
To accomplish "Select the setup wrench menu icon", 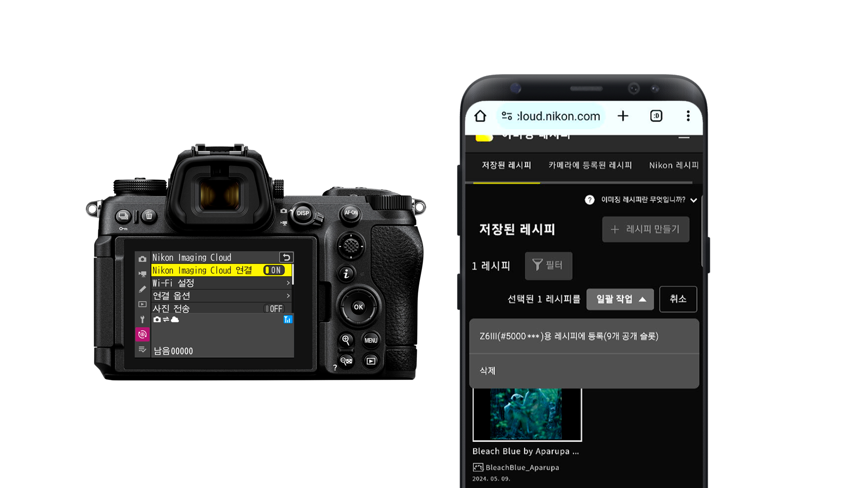I will (x=142, y=319).
